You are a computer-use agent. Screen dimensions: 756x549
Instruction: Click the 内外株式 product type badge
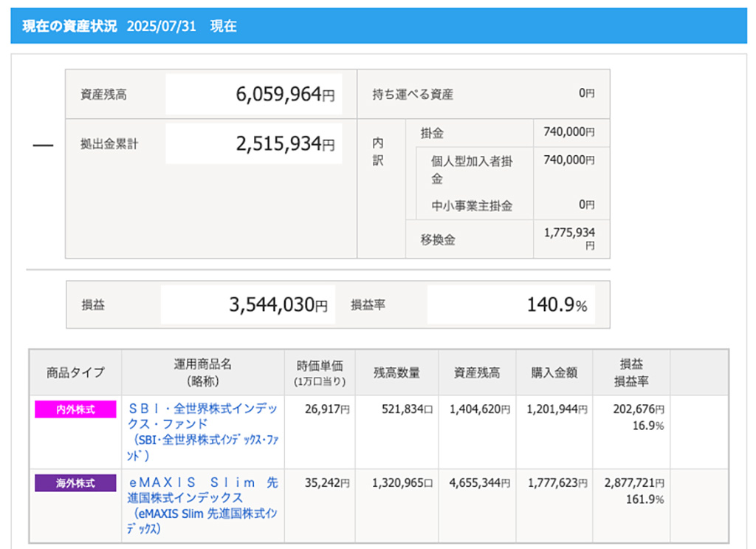click(75, 409)
